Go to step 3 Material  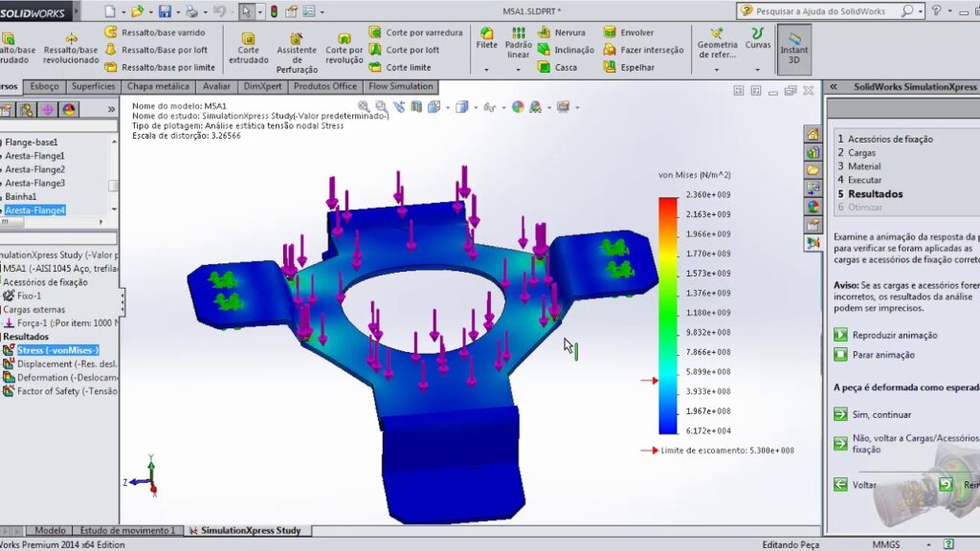pyautogui.click(x=859, y=166)
